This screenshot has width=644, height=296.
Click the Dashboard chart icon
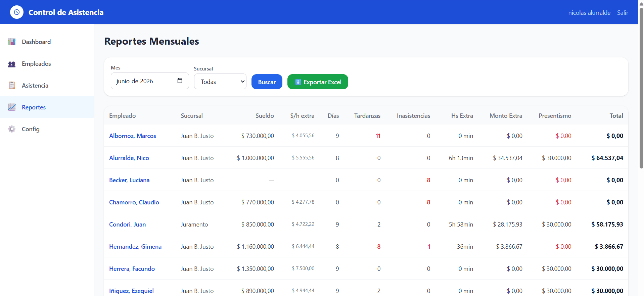tap(12, 42)
